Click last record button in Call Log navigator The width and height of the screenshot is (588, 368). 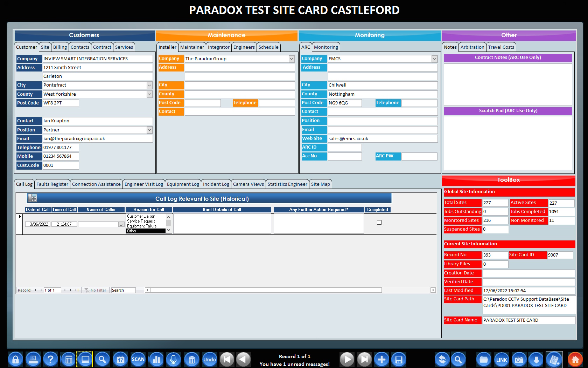71,290
